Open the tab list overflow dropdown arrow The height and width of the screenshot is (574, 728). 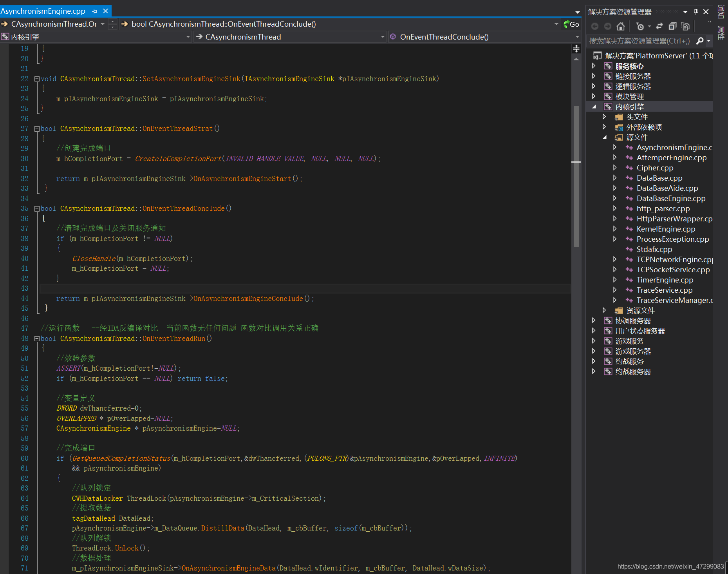[577, 12]
